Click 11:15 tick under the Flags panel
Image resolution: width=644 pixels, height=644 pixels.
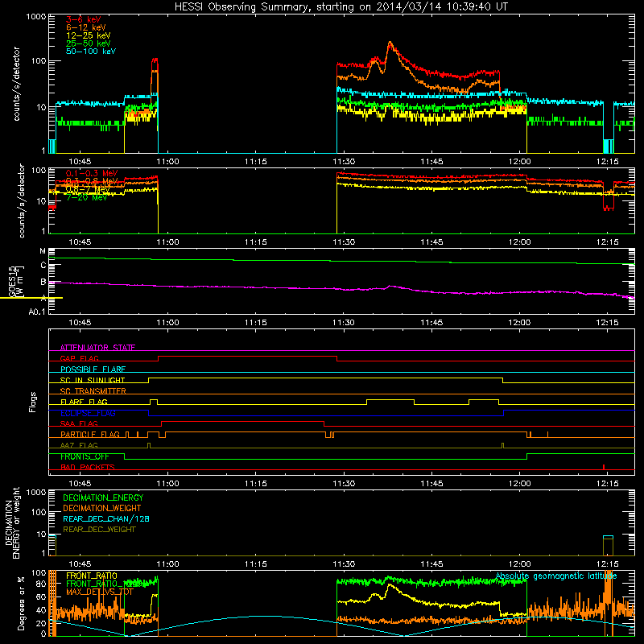[x=255, y=484]
